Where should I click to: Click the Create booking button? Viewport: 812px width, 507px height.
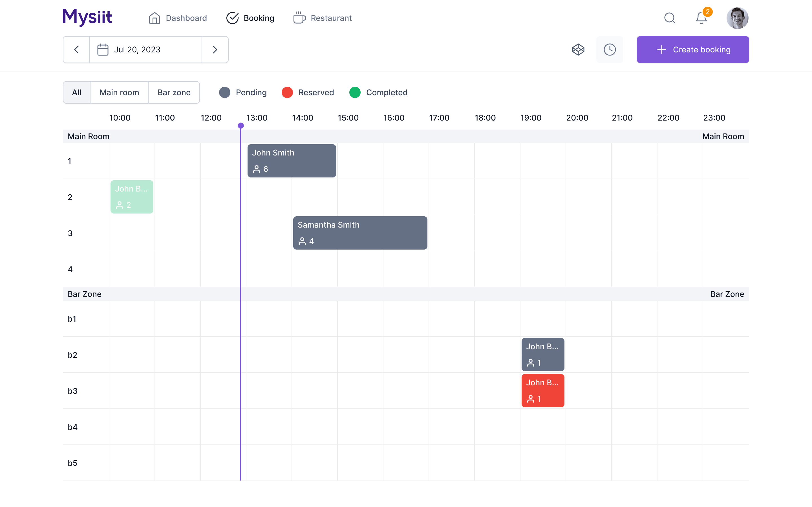click(692, 50)
